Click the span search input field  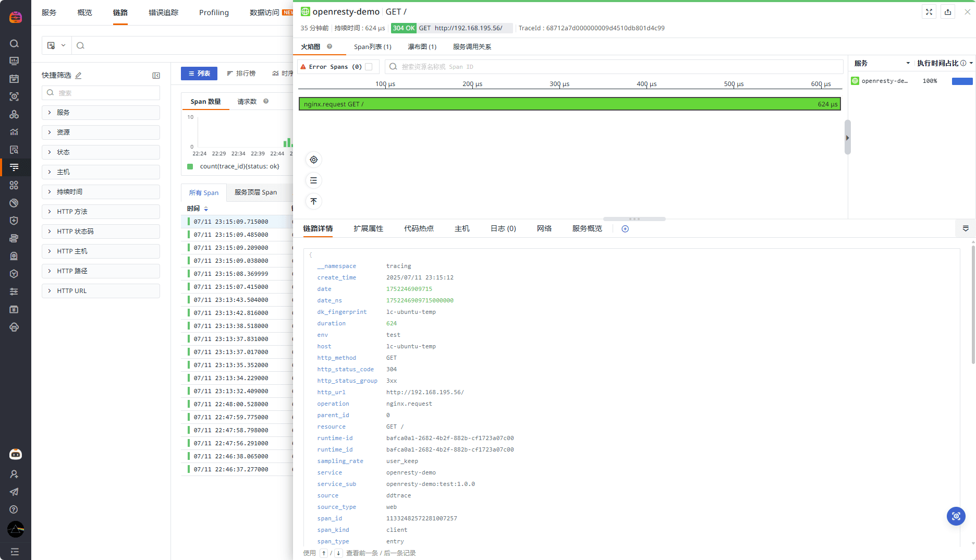click(x=615, y=67)
